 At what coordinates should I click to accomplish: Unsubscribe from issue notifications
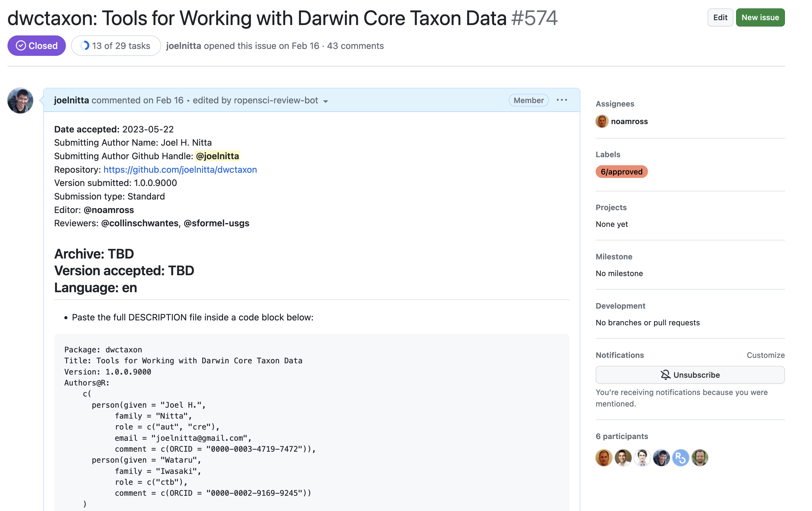(690, 375)
